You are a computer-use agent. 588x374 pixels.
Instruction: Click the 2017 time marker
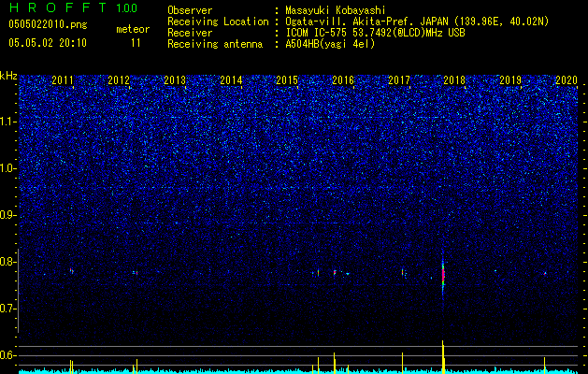[399, 79]
